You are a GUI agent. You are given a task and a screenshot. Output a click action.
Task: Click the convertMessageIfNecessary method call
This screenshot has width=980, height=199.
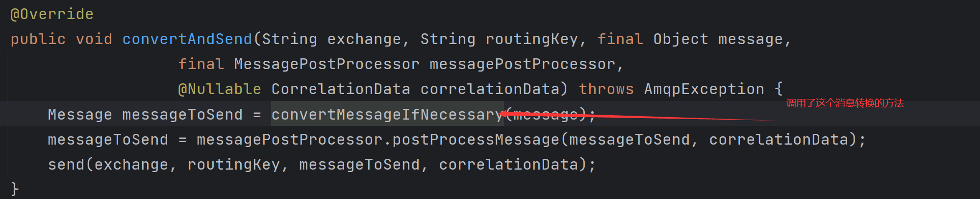point(387,115)
